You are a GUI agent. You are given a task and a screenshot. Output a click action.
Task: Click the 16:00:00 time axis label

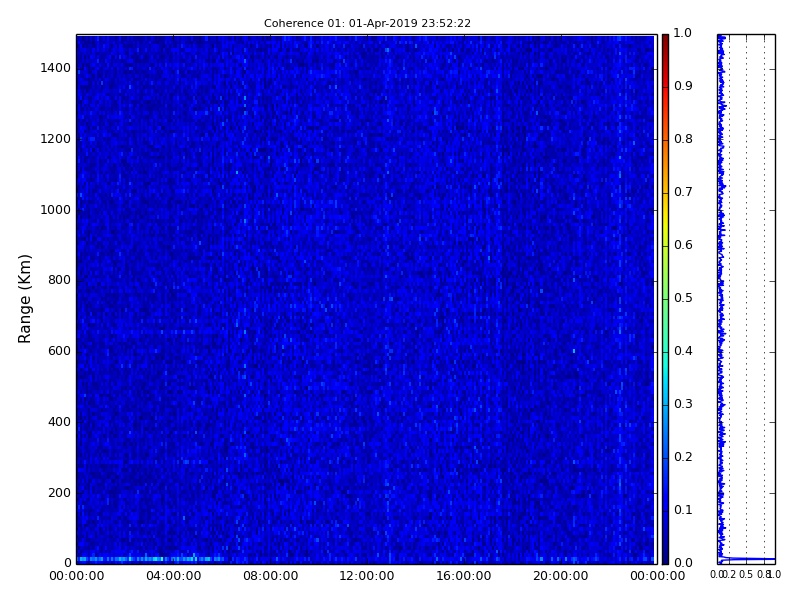(x=463, y=576)
